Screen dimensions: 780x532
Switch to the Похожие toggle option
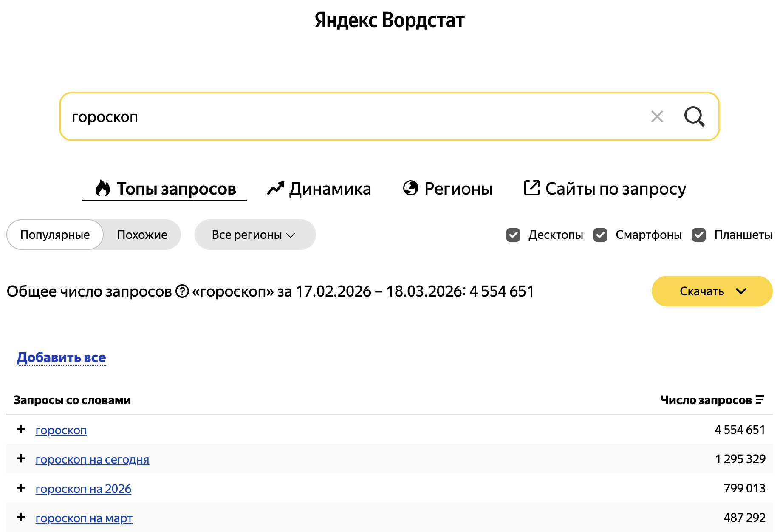142,235
